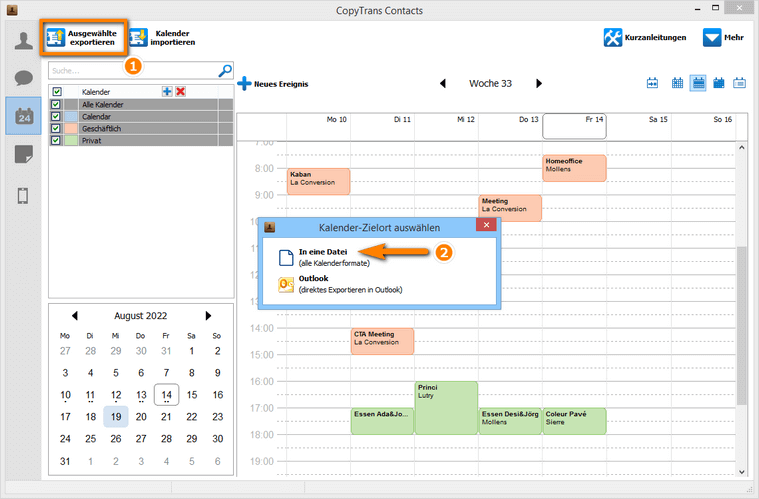Toggle the Geschäftlich checkbox
759x499 pixels.
56,128
